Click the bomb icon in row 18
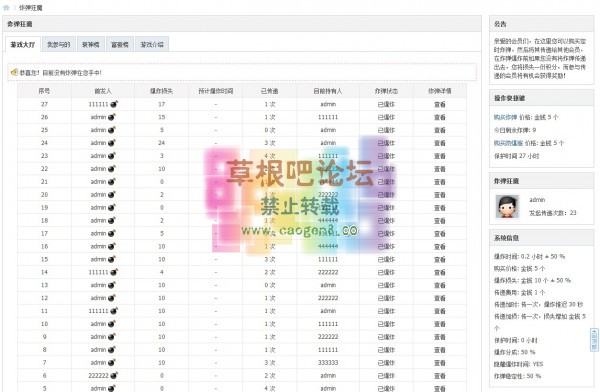The image size is (600, 392). pos(111,220)
